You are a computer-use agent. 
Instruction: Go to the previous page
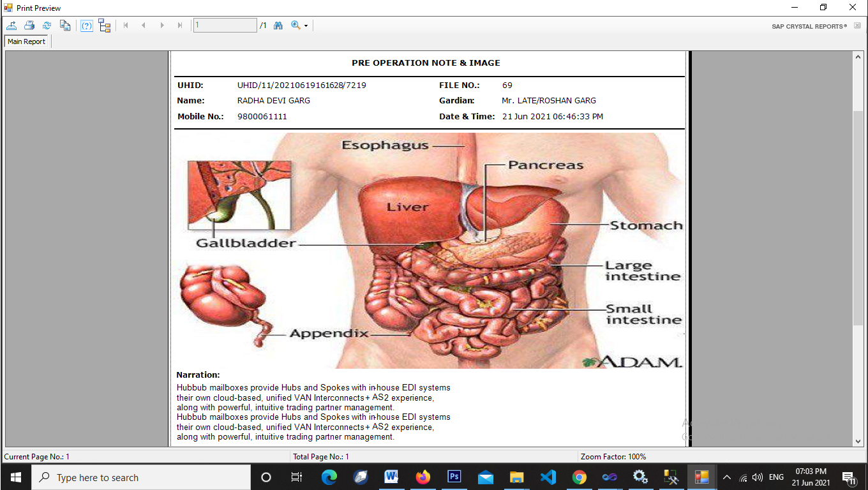[144, 26]
